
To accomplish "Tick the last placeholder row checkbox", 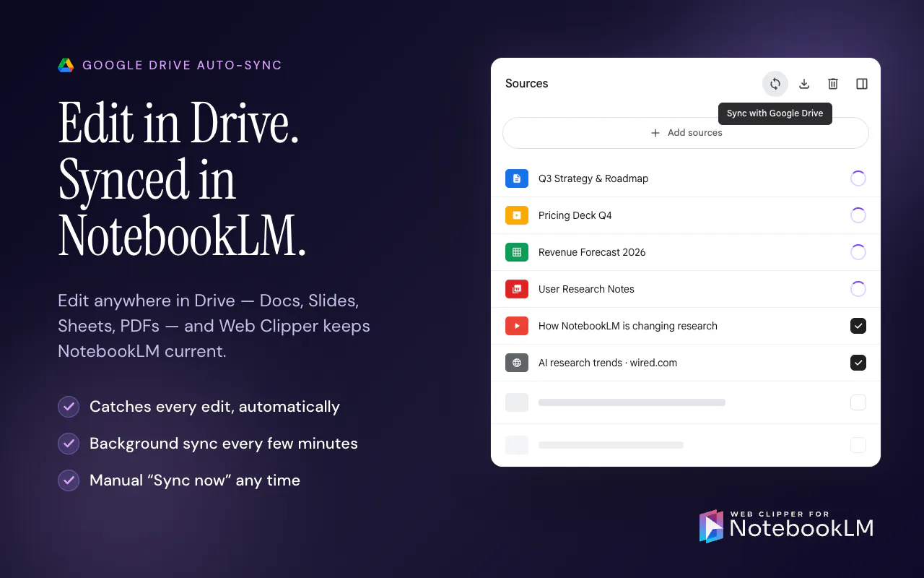I will coord(858,445).
